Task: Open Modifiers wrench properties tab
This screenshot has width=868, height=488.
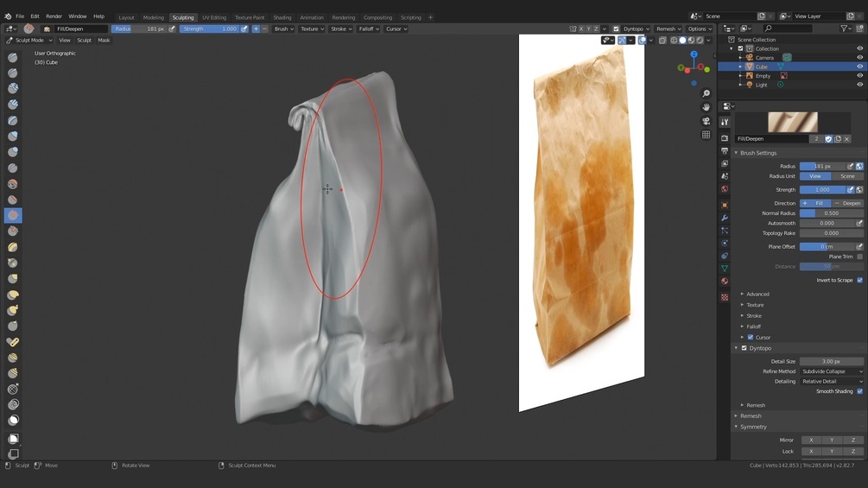Action: pyautogui.click(x=725, y=218)
